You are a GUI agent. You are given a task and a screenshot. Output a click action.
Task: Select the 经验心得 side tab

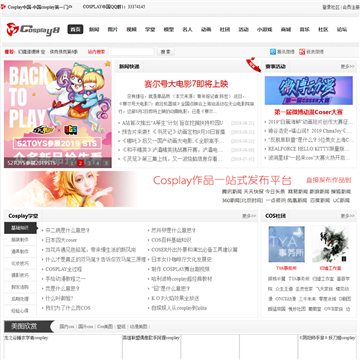20,311
